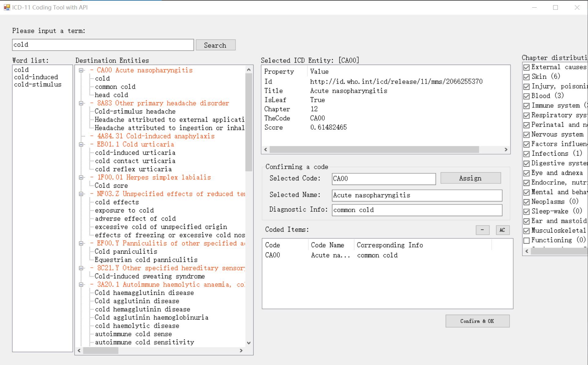
Task: Uncheck the Skin (6) checkbox
Action: point(527,77)
